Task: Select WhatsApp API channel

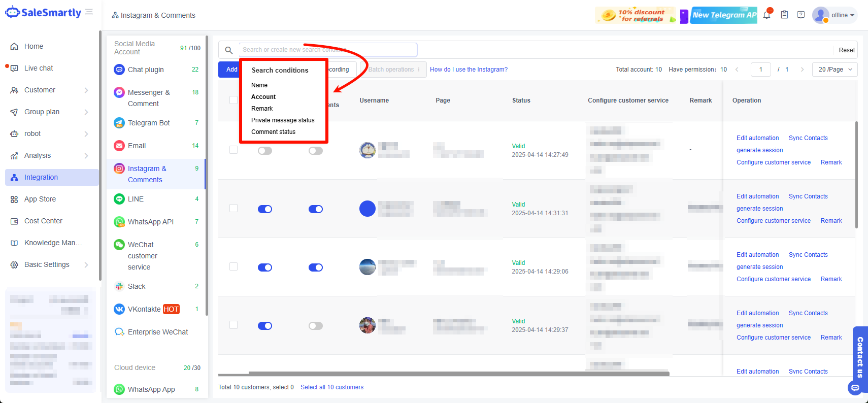Action: 151,222
